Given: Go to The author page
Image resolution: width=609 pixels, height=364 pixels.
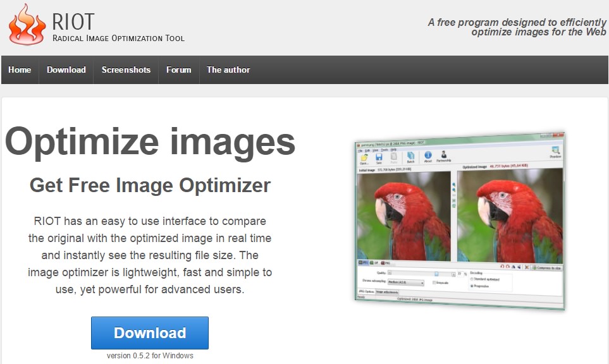Looking at the screenshot, I should coord(228,70).
